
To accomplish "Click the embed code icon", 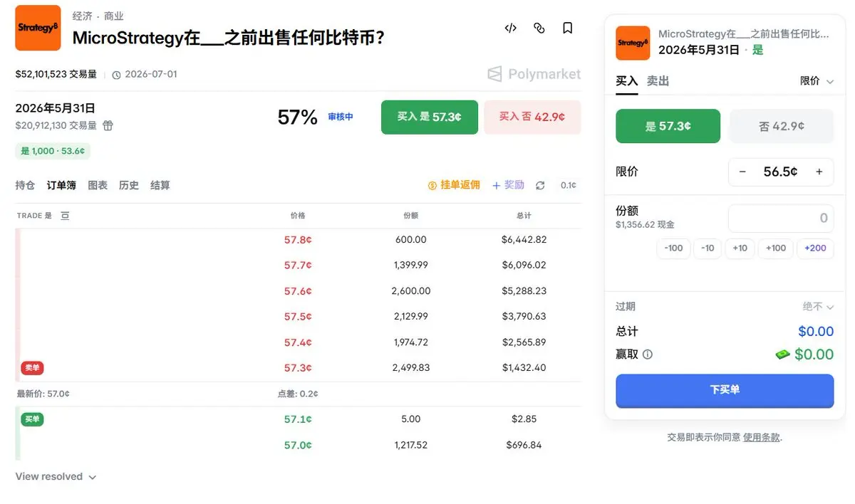I will click(x=510, y=28).
